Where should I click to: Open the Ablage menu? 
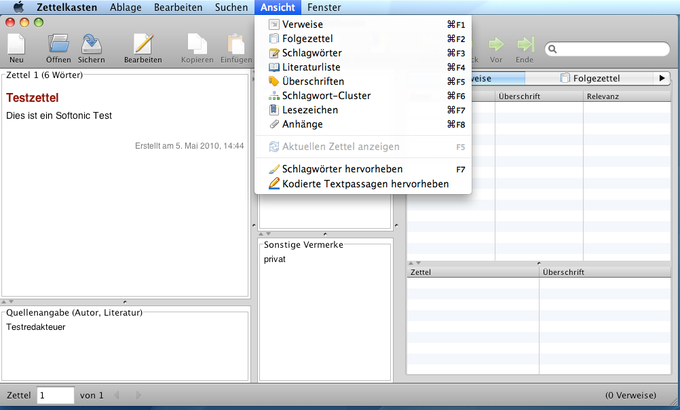tap(125, 7)
